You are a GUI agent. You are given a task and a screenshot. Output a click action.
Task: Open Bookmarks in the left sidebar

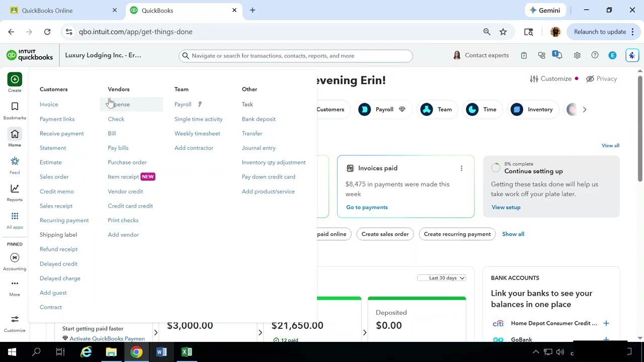[15, 107]
